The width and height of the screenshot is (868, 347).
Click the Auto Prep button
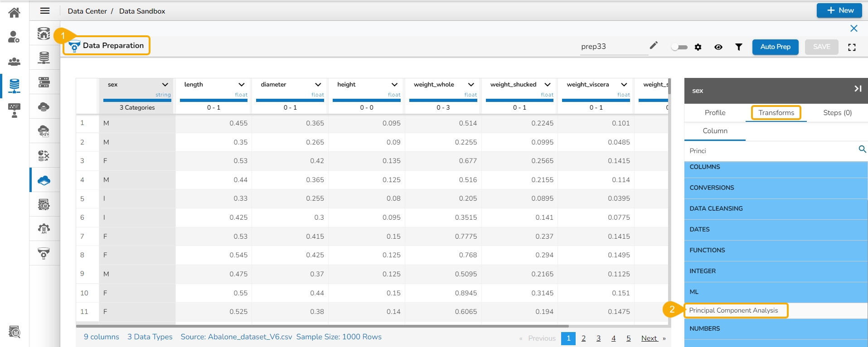[775, 47]
